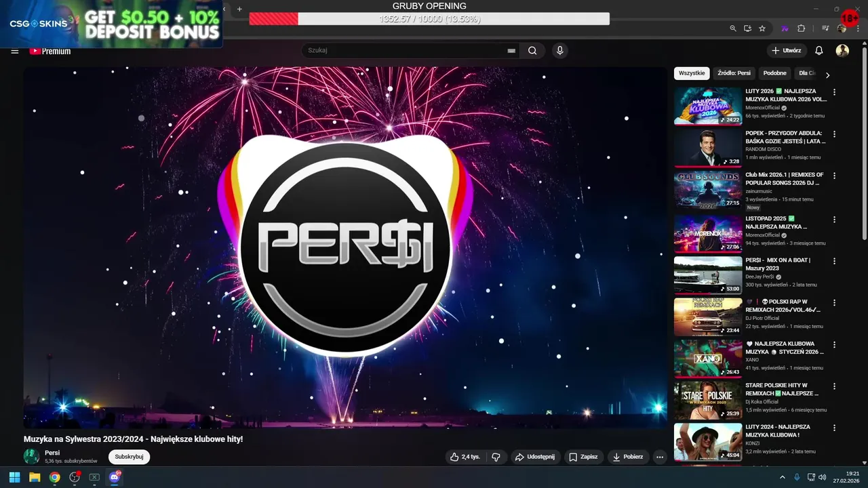Open options for POPEK video
The height and width of the screenshot is (488, 868).
[x=834, y=134]
